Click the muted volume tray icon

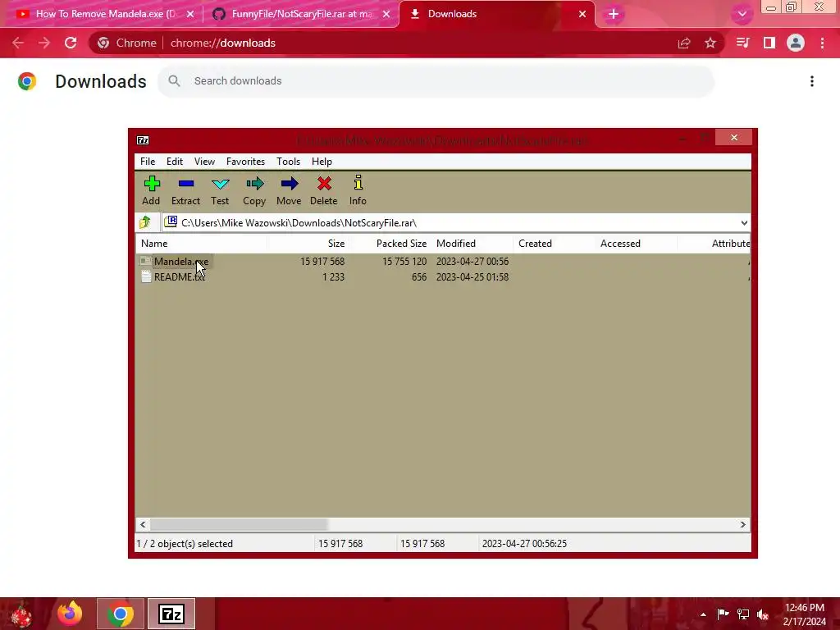click(763, 614)
